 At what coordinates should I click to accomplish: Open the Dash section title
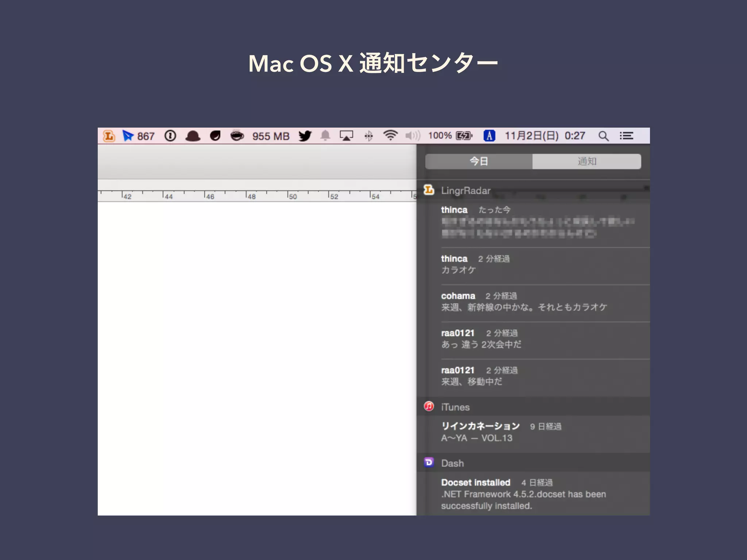click(452, 463)
